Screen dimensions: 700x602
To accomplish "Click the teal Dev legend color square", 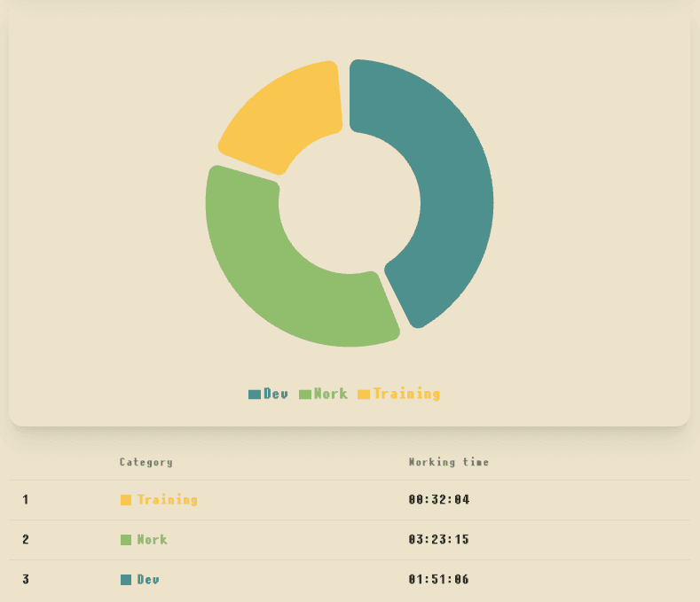I will (255, 395).
